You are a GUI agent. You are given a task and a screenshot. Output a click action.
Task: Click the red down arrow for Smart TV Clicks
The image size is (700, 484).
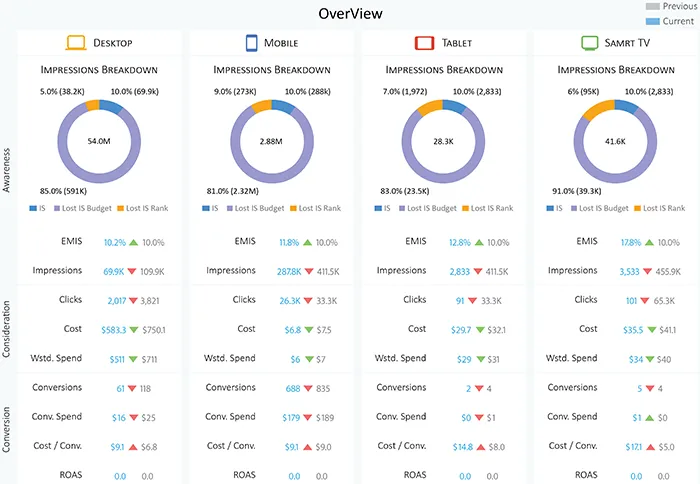pos(645,300)
